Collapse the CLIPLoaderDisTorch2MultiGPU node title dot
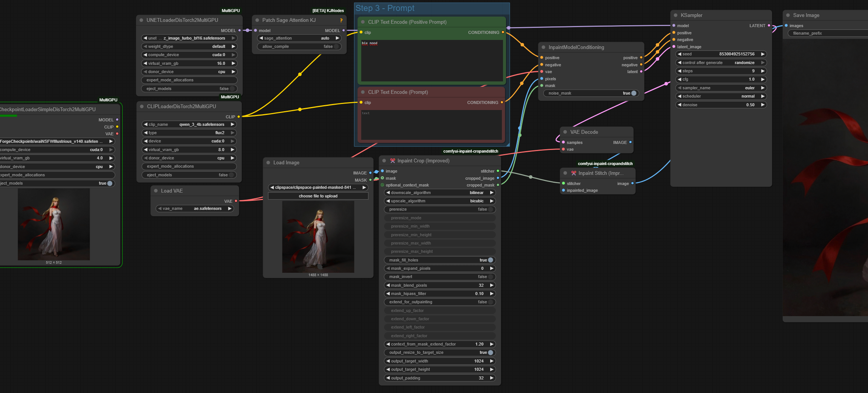The width and height of the screenshot is (868, 393). tap(142, 107)
